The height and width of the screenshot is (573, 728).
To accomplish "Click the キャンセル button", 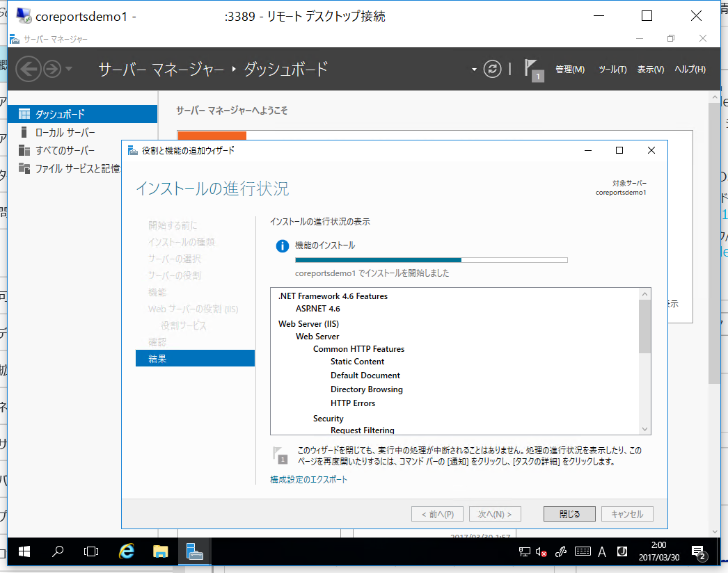I will click(x=627, y=514).
